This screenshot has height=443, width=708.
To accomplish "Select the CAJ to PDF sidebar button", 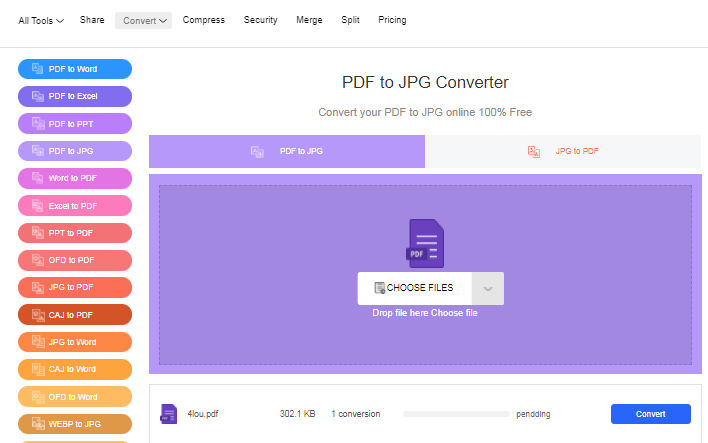I will [x=75, y=315].
